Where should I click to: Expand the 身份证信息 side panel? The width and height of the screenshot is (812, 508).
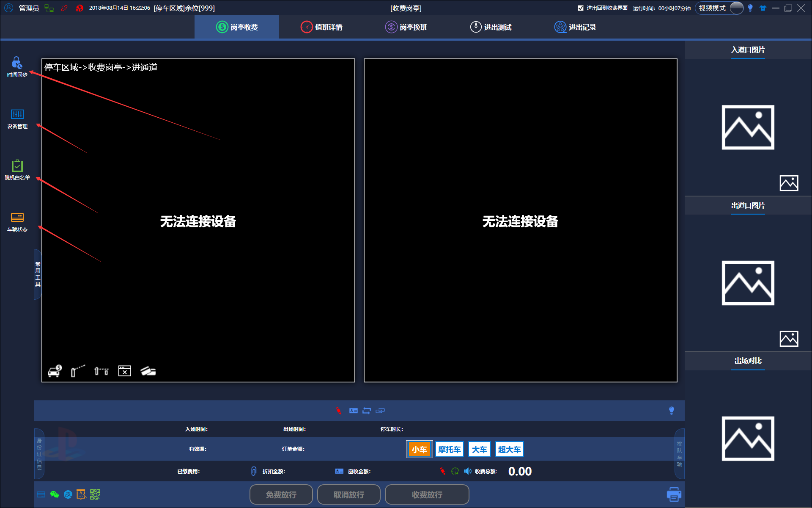point(39,454)
